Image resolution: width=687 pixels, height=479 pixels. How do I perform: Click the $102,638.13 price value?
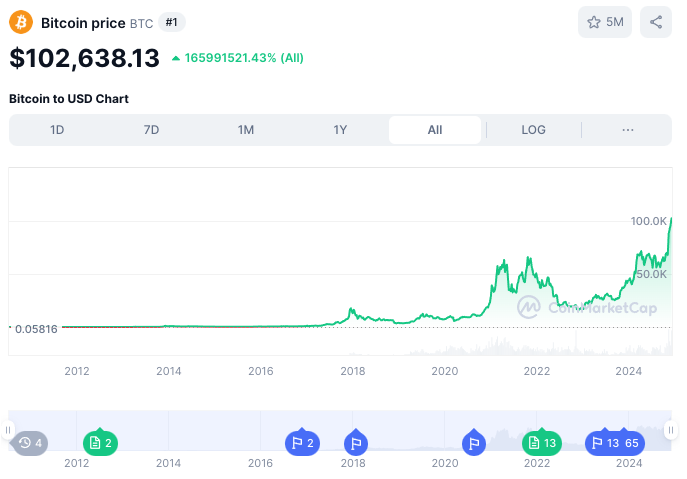[85, 58]
